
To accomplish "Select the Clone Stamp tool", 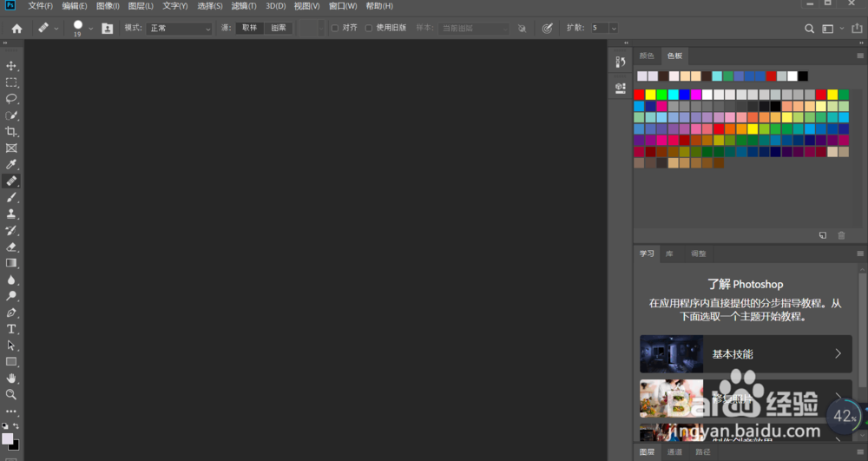I will pyautogui.click(x=11, y=214).
